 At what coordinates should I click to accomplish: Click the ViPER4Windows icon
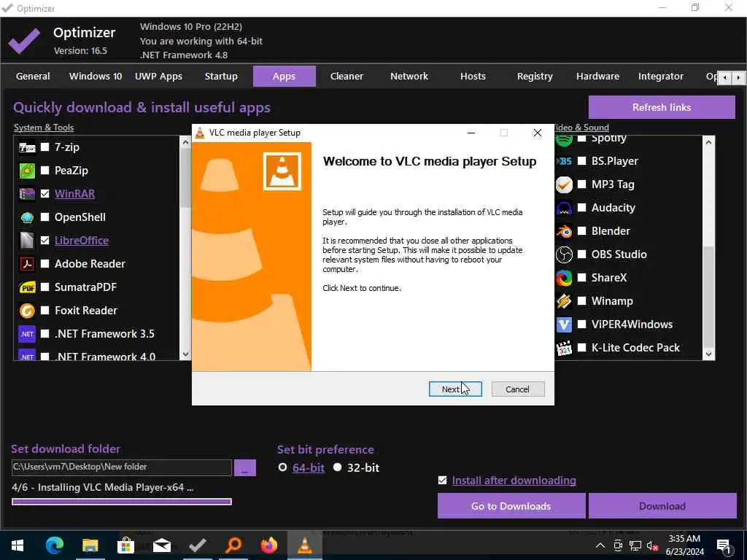tap(564, 324)
